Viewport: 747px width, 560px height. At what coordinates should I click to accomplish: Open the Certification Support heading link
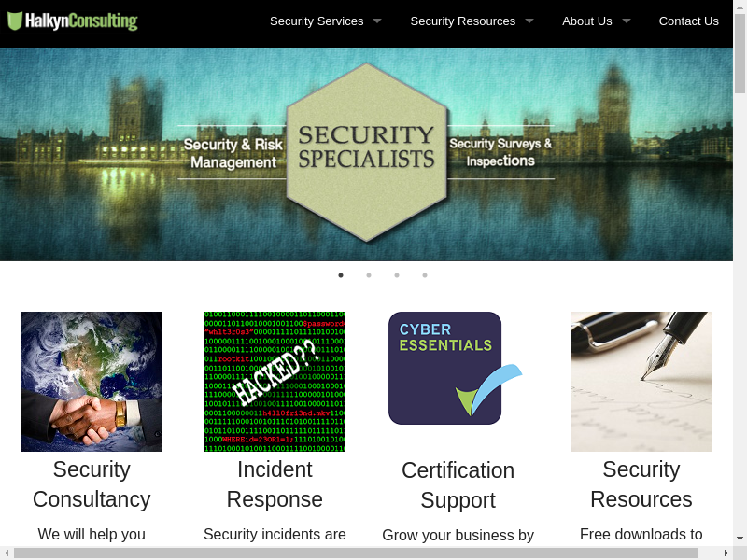tap(458, 485)
